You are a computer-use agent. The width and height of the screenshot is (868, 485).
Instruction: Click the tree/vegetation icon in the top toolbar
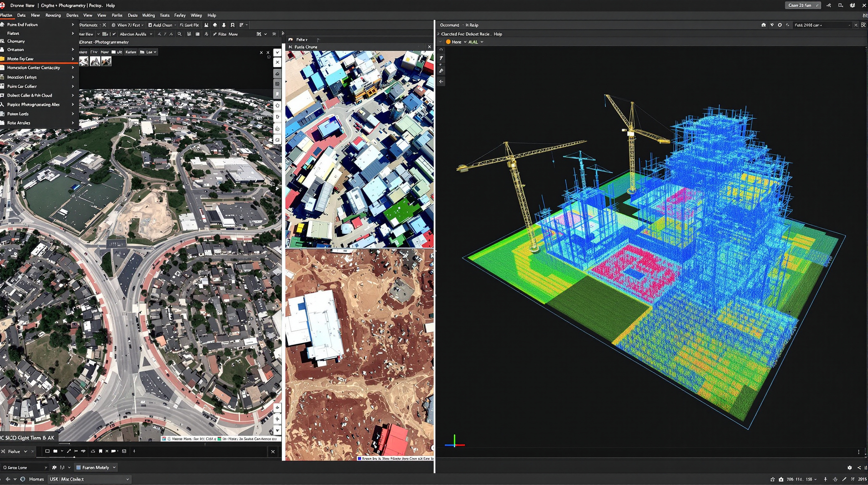pos(215,25)
